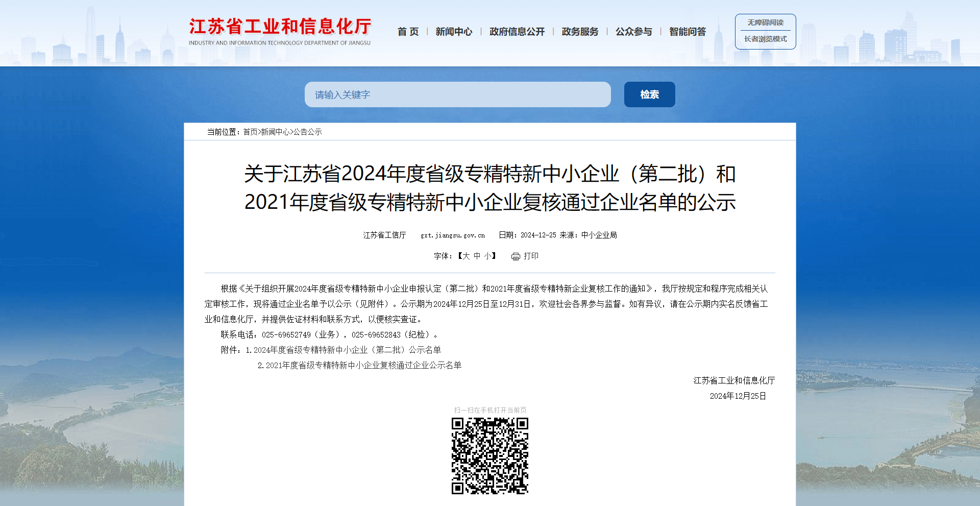The height and width of the screenshot is (506, 980).
Task: Set font size to 小
Action: pos(487,256)
